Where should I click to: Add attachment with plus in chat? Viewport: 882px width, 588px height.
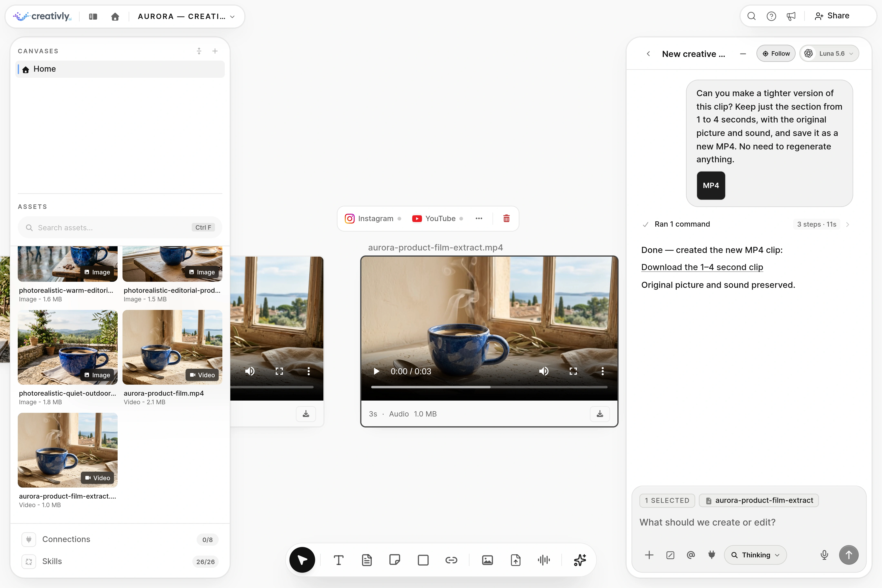(649, 555)
